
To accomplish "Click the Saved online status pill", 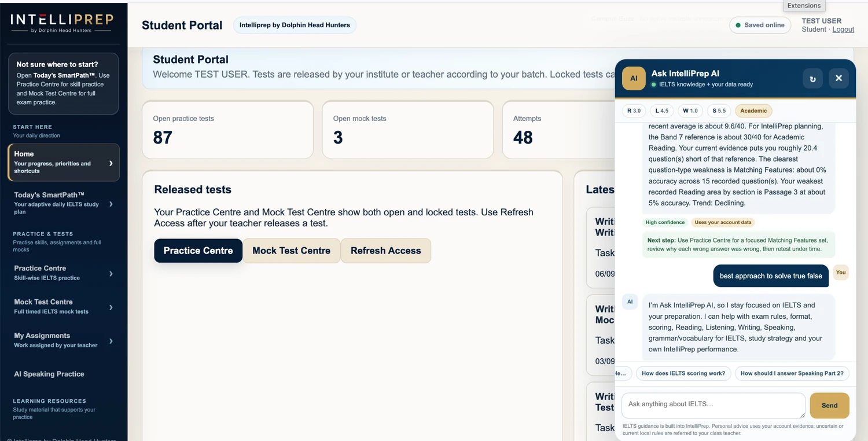I will point(760,25).
